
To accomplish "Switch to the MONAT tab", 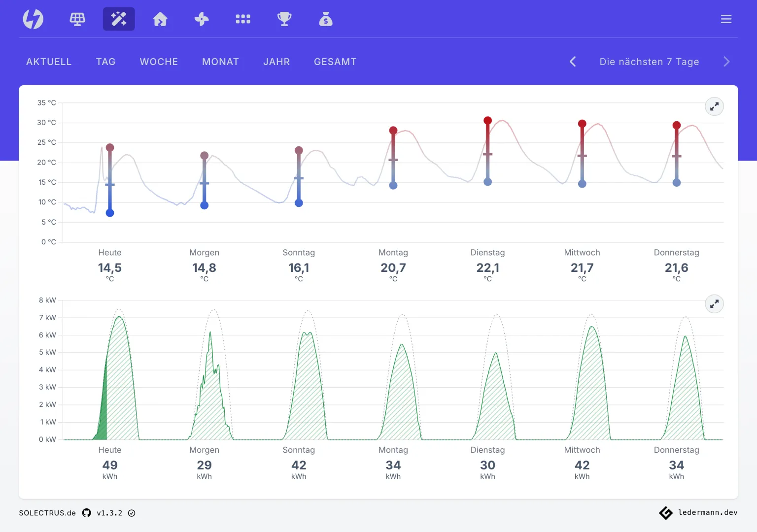I will tap(220, 62).
